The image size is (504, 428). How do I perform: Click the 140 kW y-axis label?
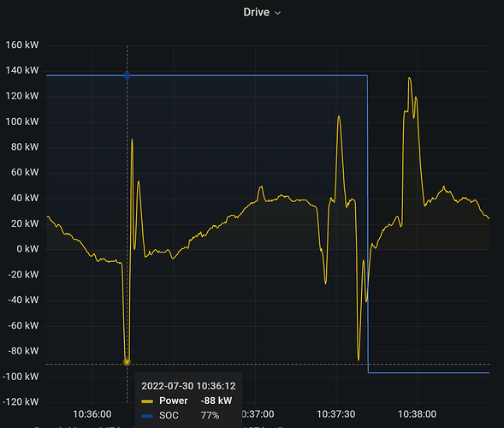pos(22,70)
